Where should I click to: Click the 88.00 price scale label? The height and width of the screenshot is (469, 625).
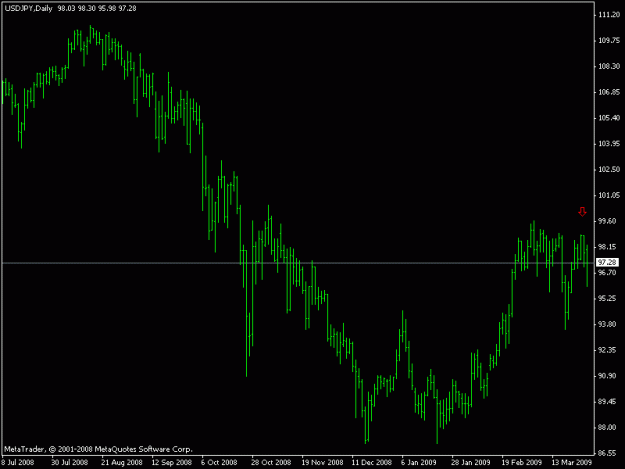[x=607, y=427]
